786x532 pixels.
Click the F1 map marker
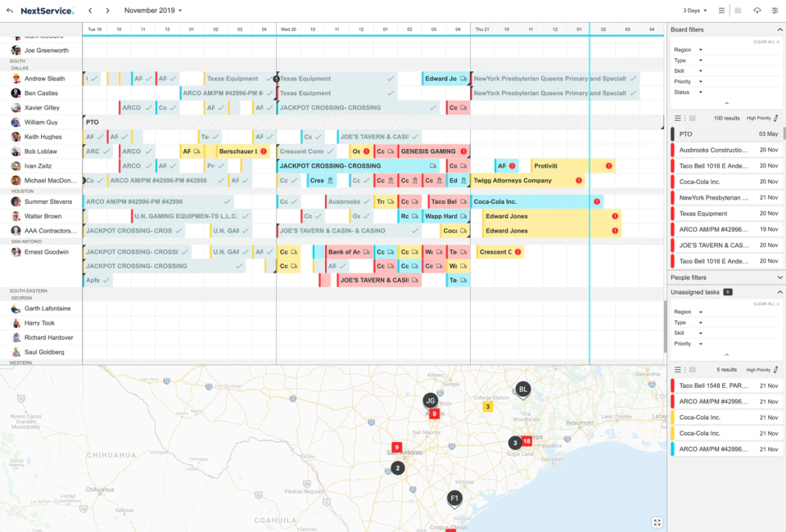coord(454,498)
